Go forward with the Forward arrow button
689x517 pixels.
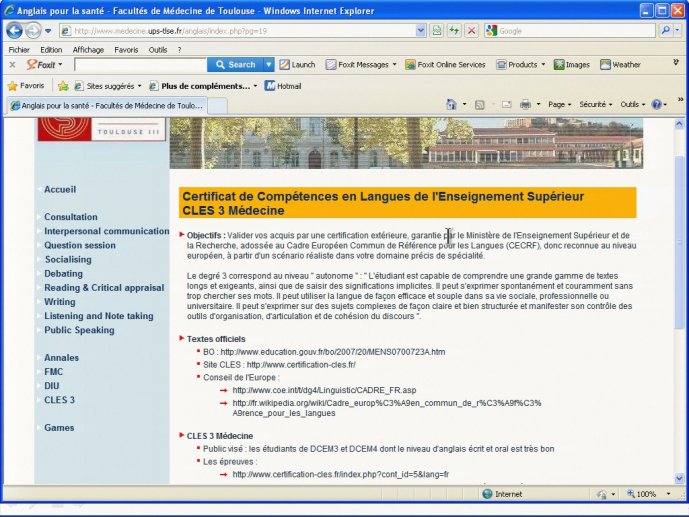pos(33,31)
